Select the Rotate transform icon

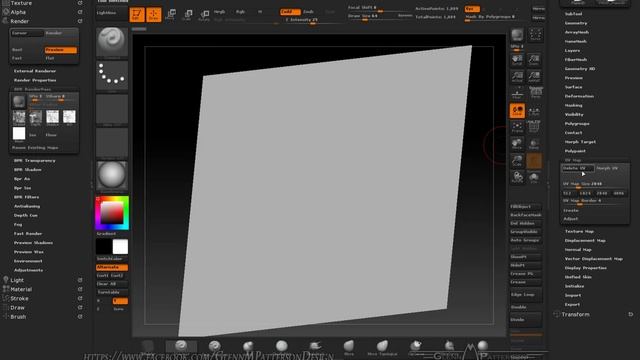tap(204, 15)
